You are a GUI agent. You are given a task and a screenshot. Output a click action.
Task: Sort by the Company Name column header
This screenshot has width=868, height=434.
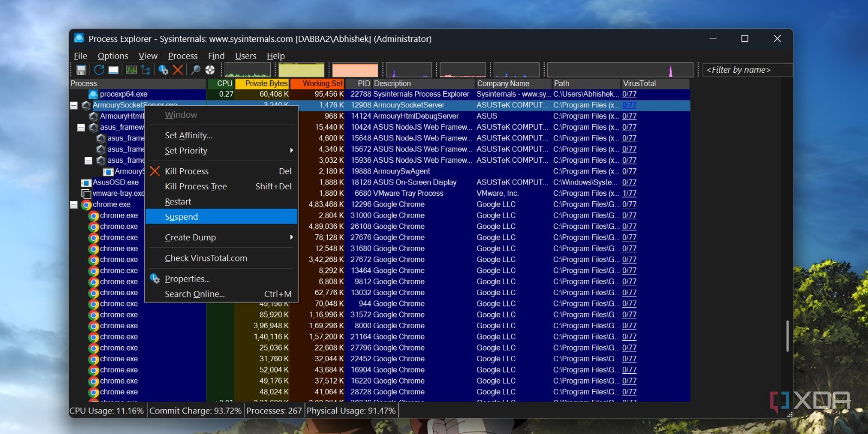(x=513, y=84)
